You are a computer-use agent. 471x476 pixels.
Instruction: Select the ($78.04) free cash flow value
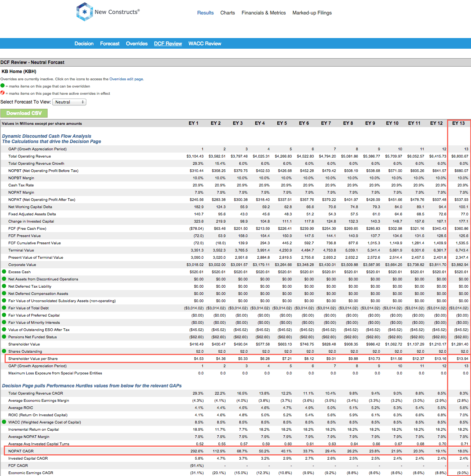(x=197, y=229)
